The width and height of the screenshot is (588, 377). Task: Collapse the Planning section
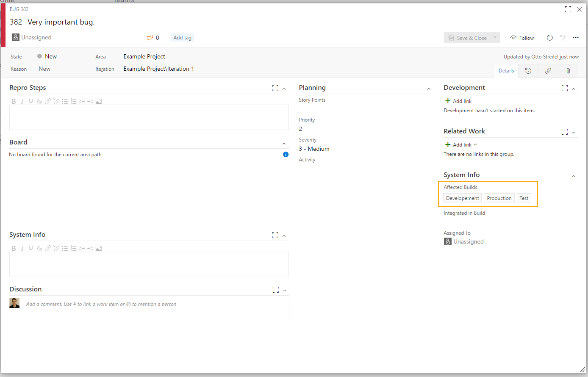coord(429,89)
